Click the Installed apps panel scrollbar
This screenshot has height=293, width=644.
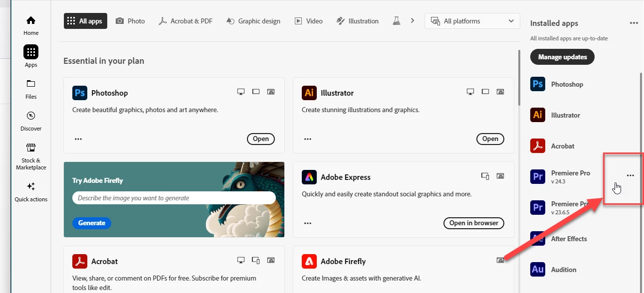coord(642,182)
